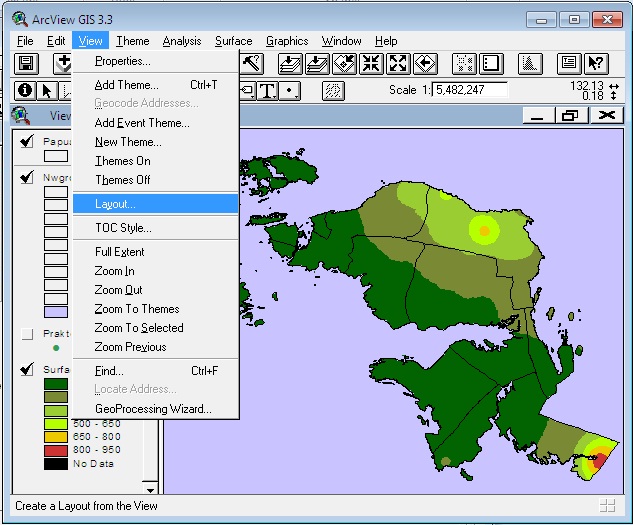This screenshot has height=525, width=633.
Task: Click the "No Data" legend label
Action: pyautogui.click(x=93, y=464)
